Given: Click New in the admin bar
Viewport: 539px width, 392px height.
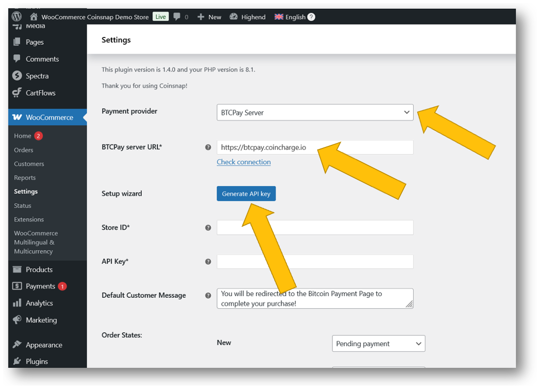Looking at the screenshot, I should [x=215, y=17].
